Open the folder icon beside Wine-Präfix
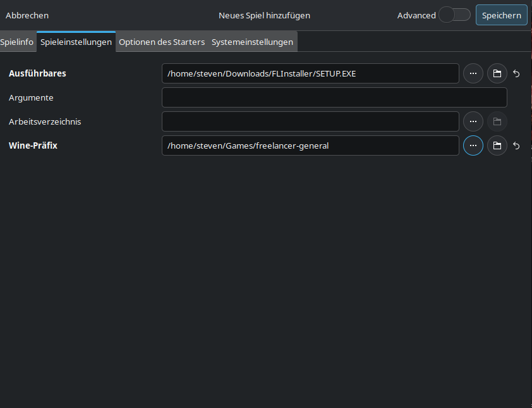 [x=497, y=145]
